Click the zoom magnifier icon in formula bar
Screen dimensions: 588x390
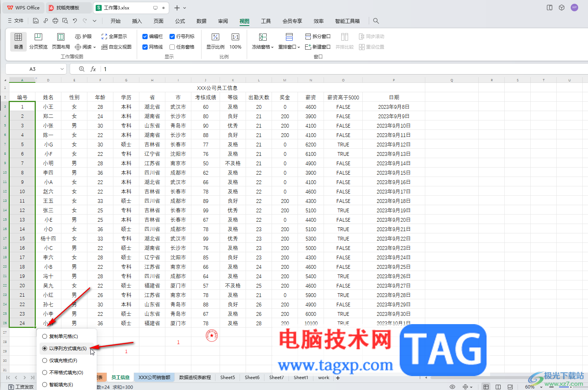tap(82, 69)
